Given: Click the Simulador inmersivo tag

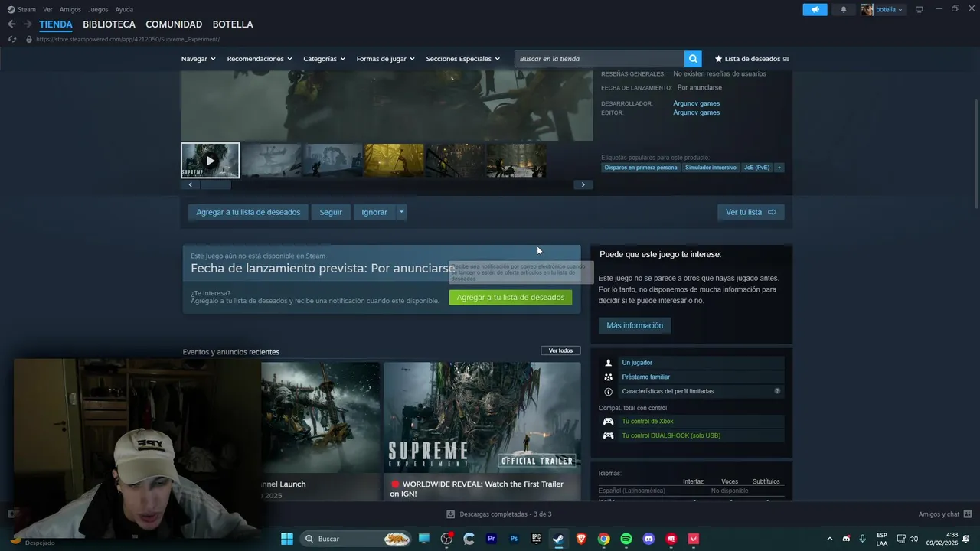Looking at the screenshot, I should coord(710,168).
